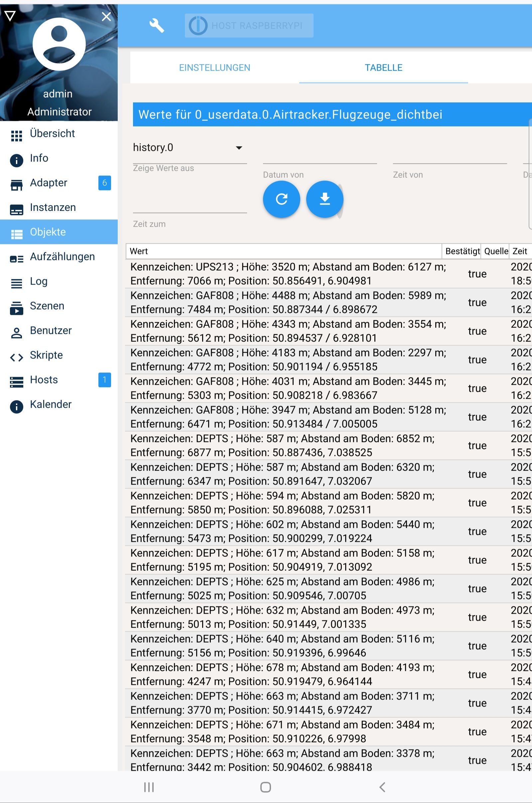
Task: Close the sidebar with the X
Action: pos(106,16)
